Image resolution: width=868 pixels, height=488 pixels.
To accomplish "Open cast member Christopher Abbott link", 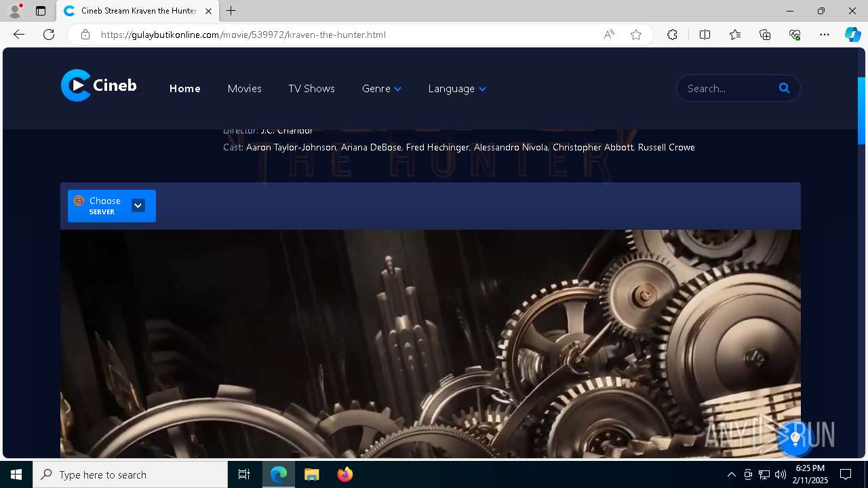I will pos(593,147).
